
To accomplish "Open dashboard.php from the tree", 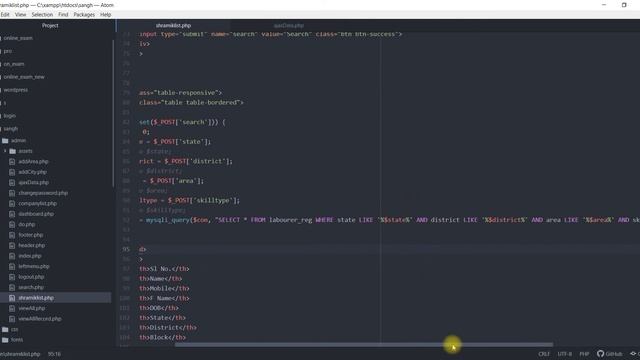I will (x=36, y=214).
